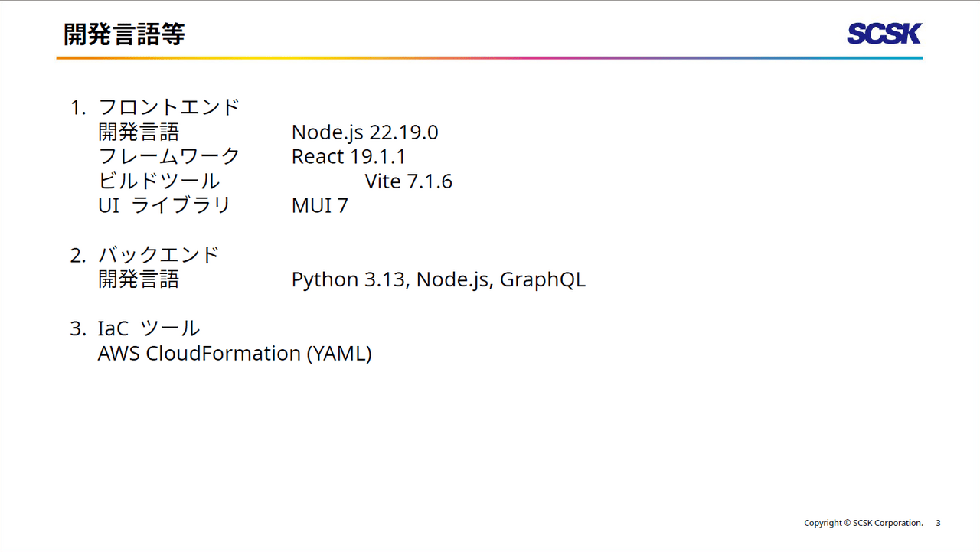Click the list number 2.
980x552 pixels.
(77, 256)
